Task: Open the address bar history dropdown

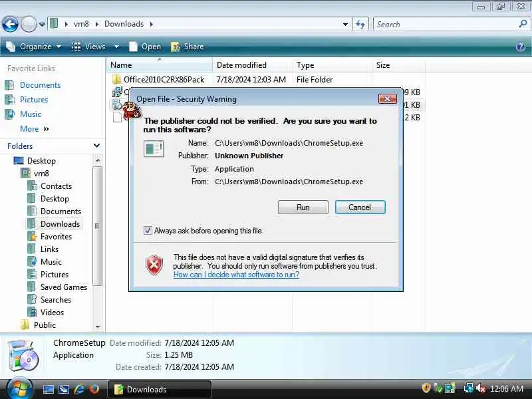Action: coord(345,24)
